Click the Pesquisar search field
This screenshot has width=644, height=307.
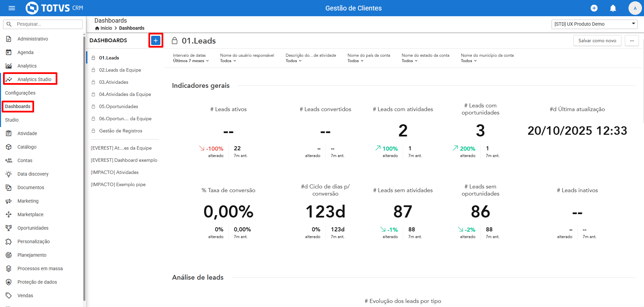click(43, 24)
